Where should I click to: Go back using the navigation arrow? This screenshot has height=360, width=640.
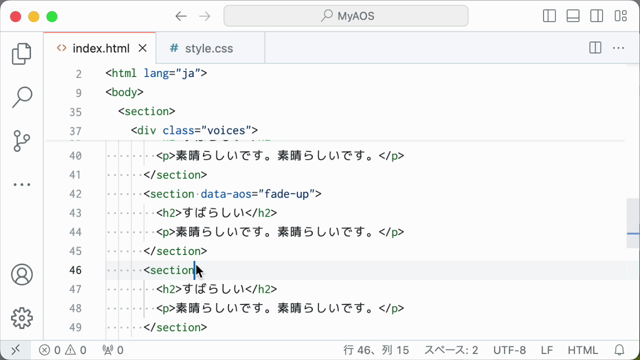(x=181, y=16)
